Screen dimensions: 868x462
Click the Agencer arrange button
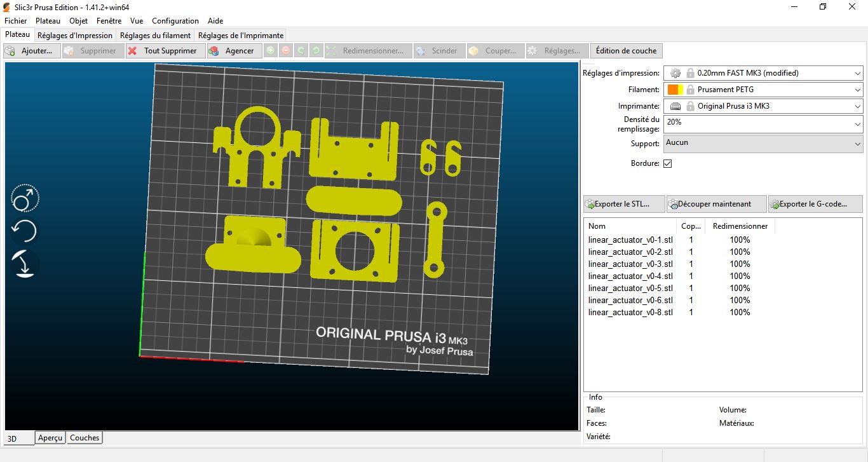tap(233, 51)
